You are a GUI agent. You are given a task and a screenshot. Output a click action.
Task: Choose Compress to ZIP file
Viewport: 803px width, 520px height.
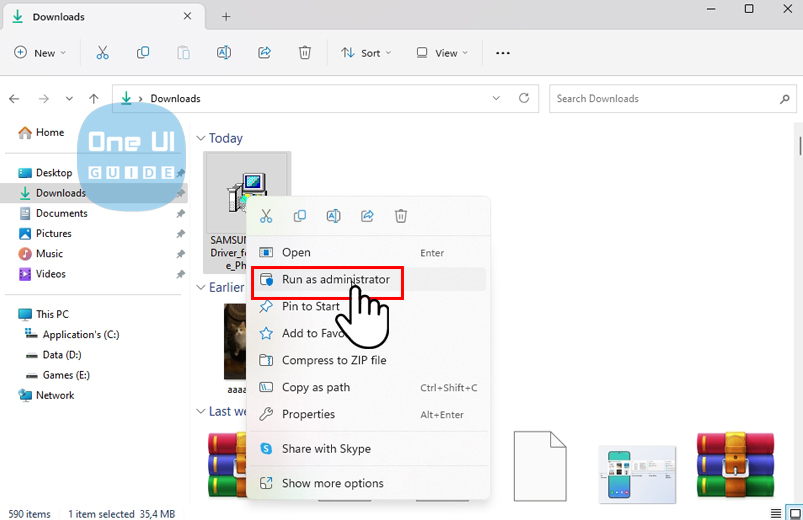pyautogui.click(x=334, y=360)
